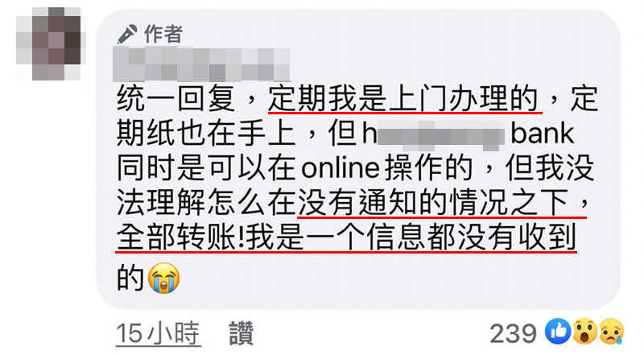Click the sad tear reaction emoji

612,331
